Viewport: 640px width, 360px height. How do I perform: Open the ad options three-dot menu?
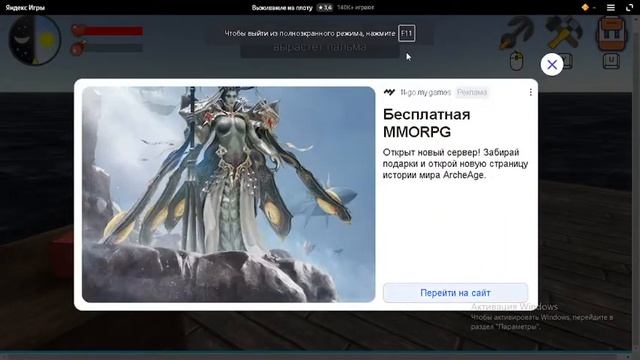[530, 92]
